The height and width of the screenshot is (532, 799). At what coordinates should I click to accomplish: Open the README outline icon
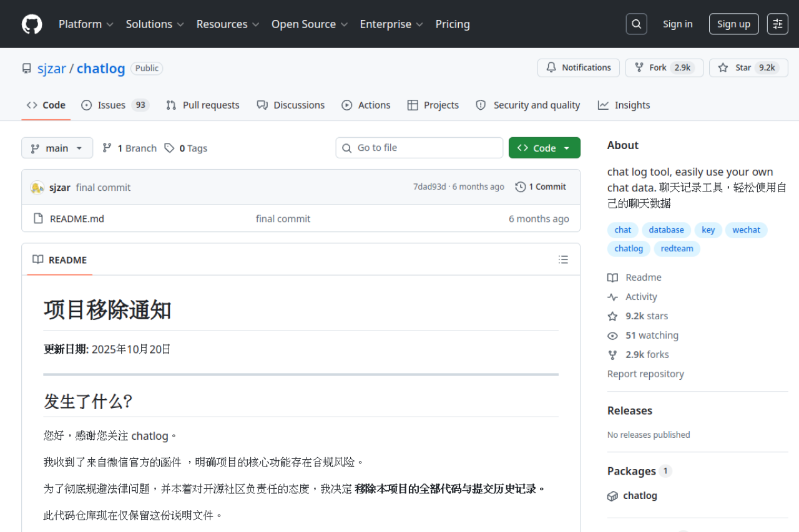563,260
